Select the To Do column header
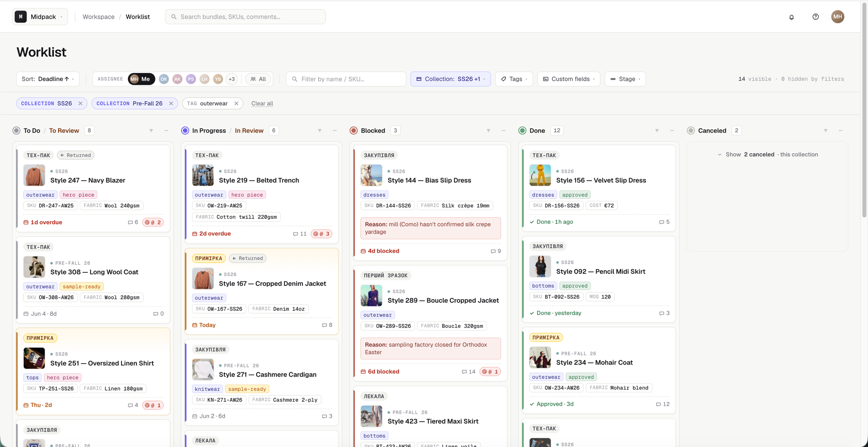Image resolution: width=868 pixels, height=447 pixels. click(x=32, y=131)
